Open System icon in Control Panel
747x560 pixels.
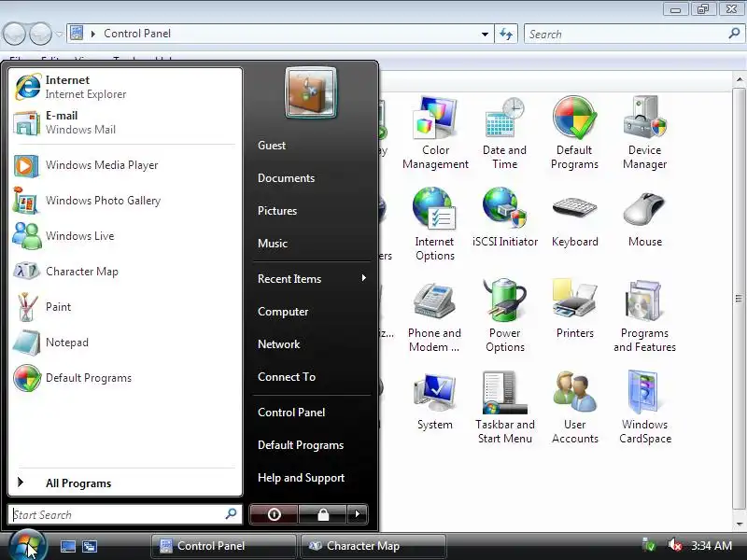[x=434, y=400]
